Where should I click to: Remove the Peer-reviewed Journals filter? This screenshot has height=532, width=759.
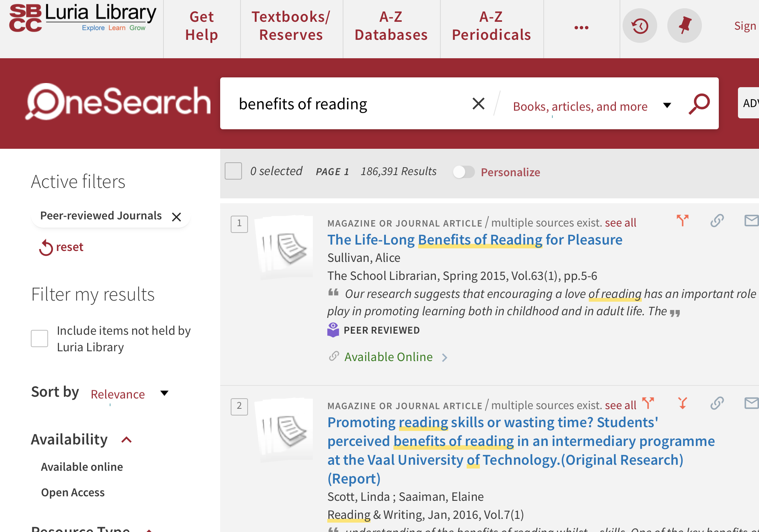pos(177,217)
